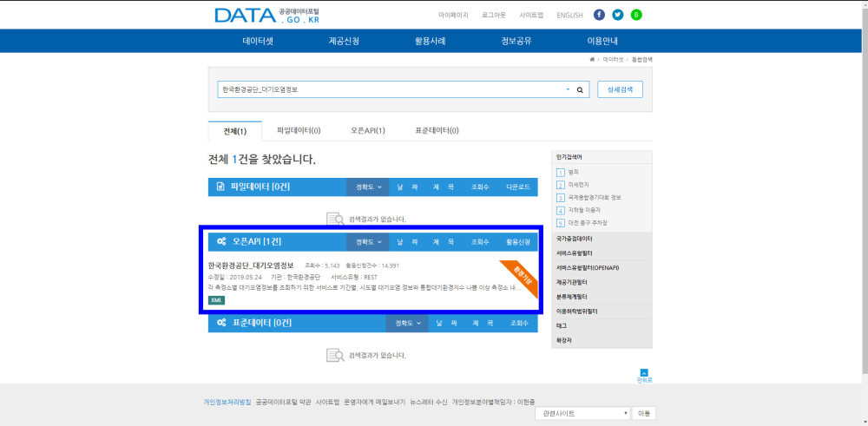Click the document icon beside 파일데이터 [0건]
868x426 pixels.
(220, 187)
